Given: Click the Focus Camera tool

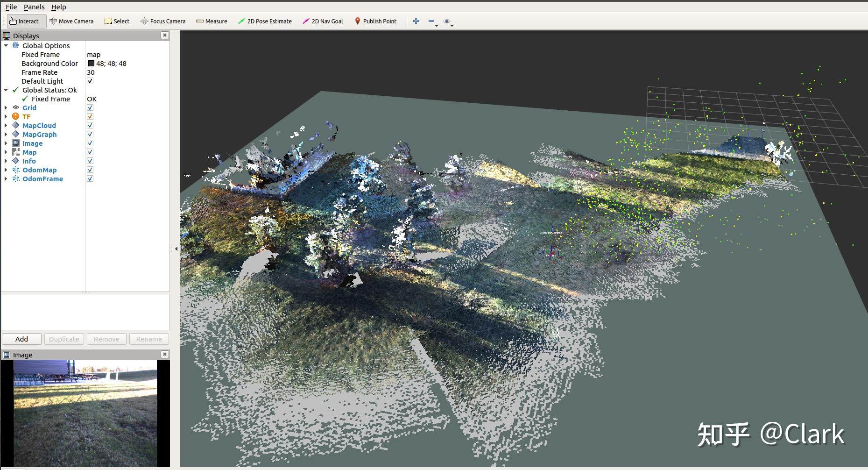Looking at the screenshot, I should [x=162, y=21].
